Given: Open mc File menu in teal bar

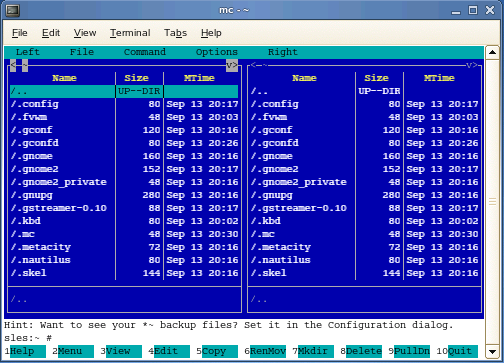Looking at the screenshot, I should coord(82,52).
